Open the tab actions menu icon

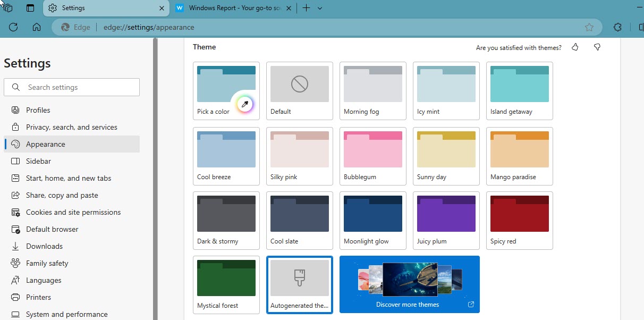tap(30, 8)
